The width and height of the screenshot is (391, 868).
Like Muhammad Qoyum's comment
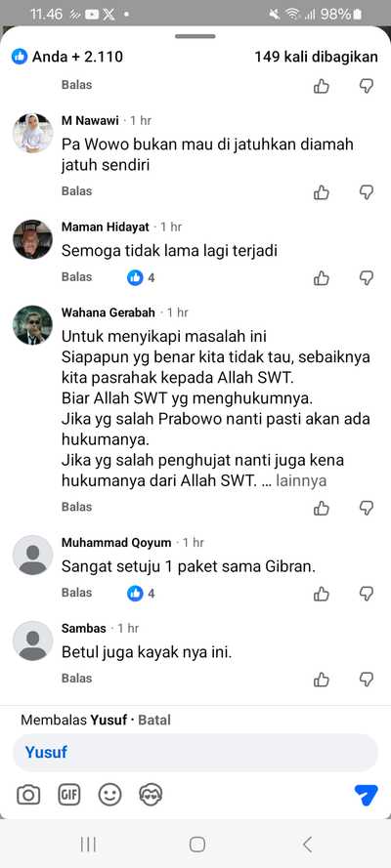click(x=322, y=594)
